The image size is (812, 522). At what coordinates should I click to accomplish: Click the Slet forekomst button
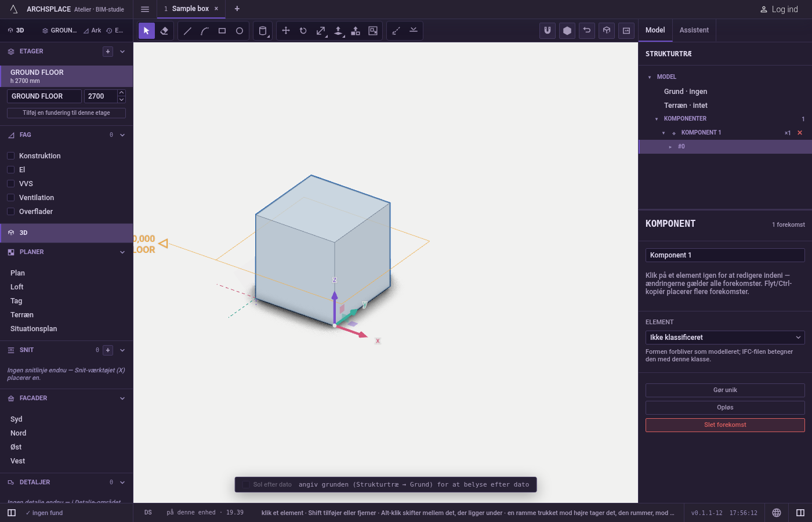(x=725, y=425)
